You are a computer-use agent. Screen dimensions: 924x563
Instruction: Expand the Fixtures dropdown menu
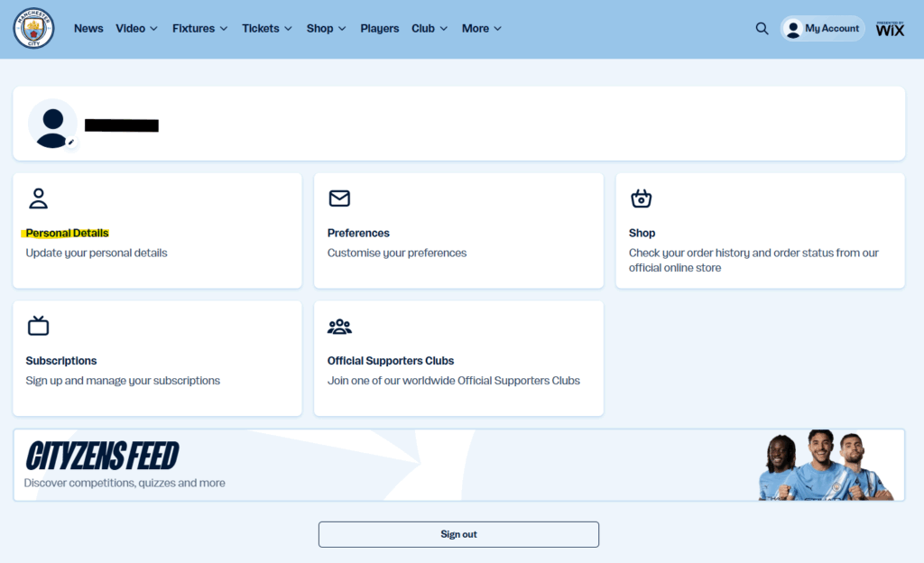[x=199, y=28]
